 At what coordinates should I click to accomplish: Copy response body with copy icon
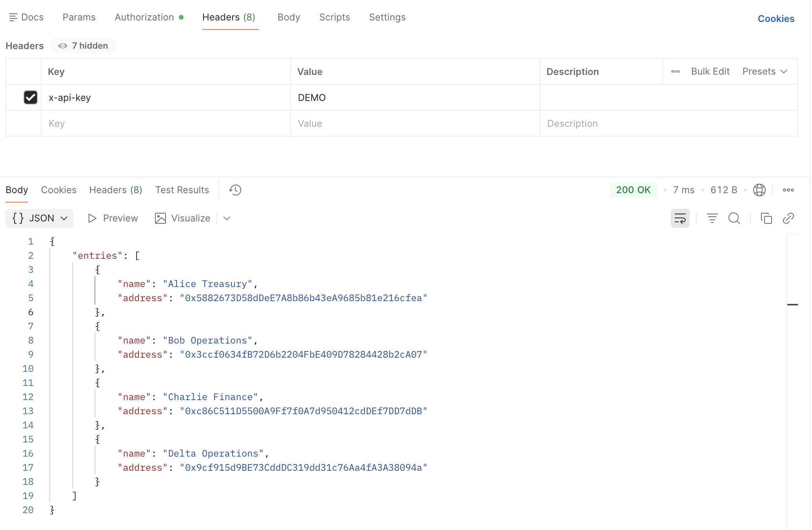tap(766, 218)
